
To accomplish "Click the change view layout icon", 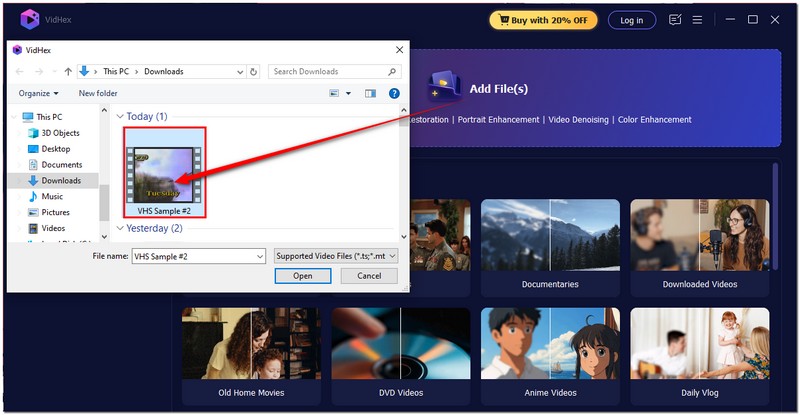I will tap(334, 93).
